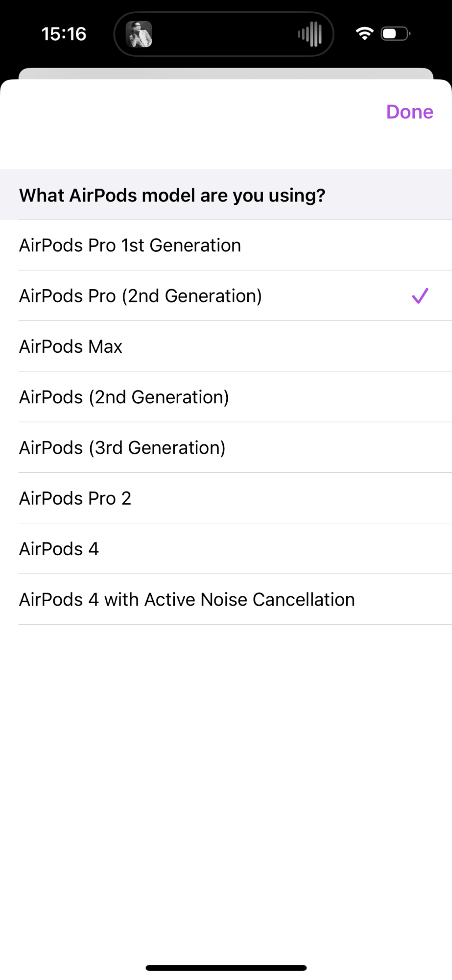452x980 pixels.
Task: Tap the "What AirPods model" section header
Action: click(226, 195)
